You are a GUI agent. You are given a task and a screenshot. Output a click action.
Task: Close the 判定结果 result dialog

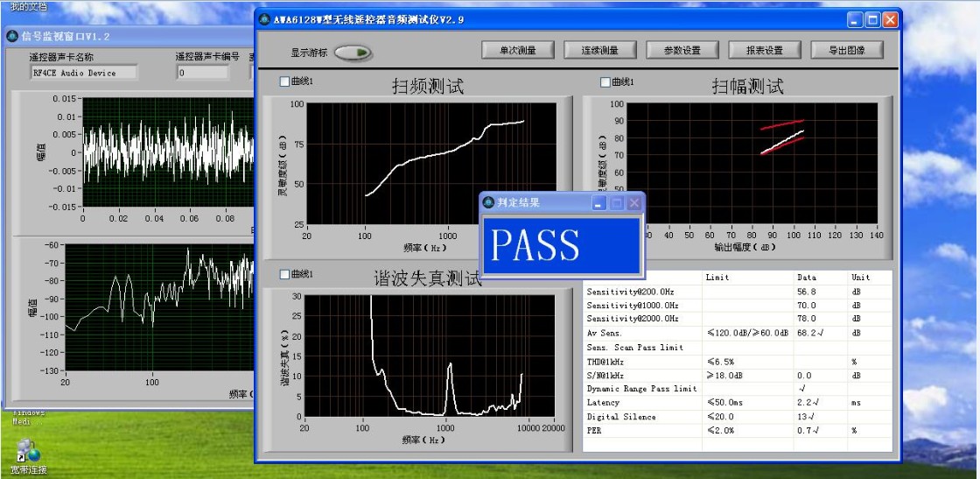pyautogui.click(x=634, y=202)
